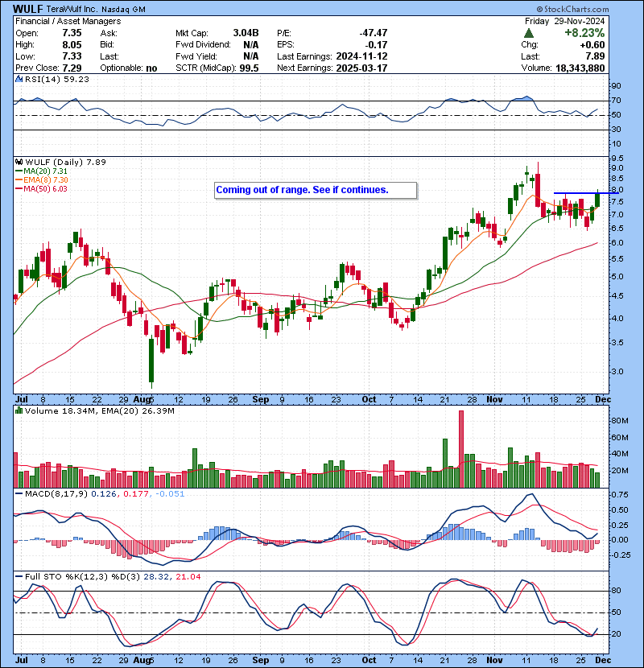The image size is (644, 668).
Task: Click the +8.23% percent change value
Action: click(x=584, y=33)
